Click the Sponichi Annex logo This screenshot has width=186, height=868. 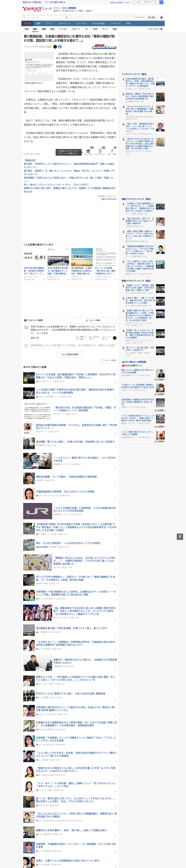[x=104, y=47]
